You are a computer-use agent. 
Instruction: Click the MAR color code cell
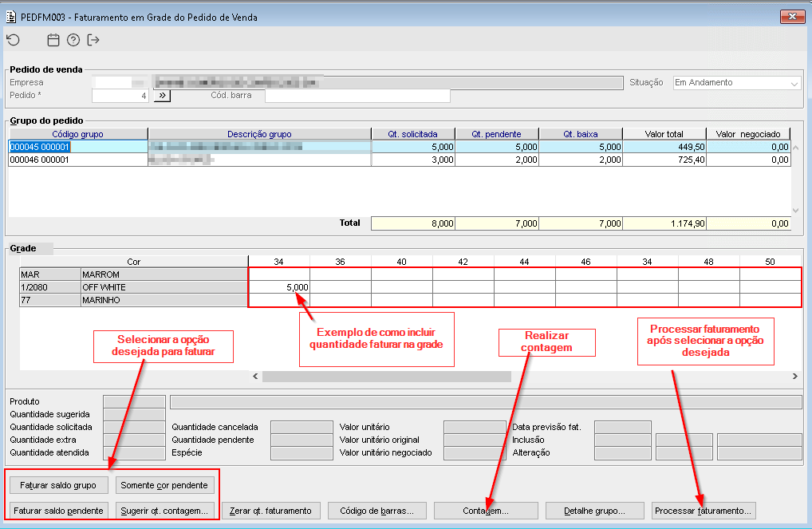click(50, 274)
